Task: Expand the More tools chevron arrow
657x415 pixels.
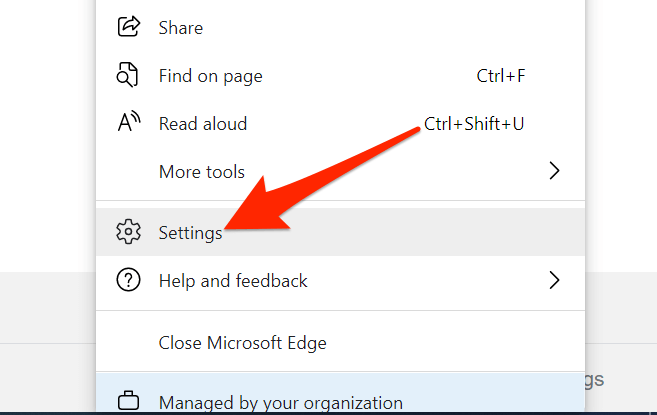Action: (555, 172)
